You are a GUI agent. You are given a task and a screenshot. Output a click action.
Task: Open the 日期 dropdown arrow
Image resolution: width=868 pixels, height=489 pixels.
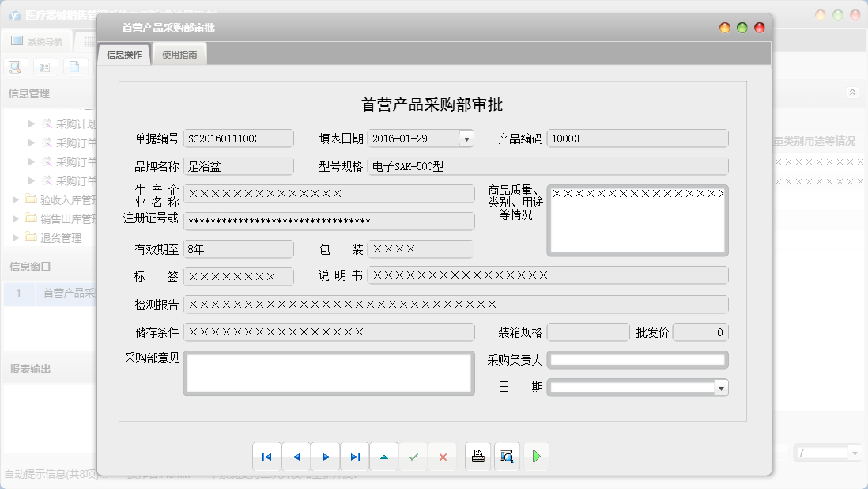[x=721, y=389]
